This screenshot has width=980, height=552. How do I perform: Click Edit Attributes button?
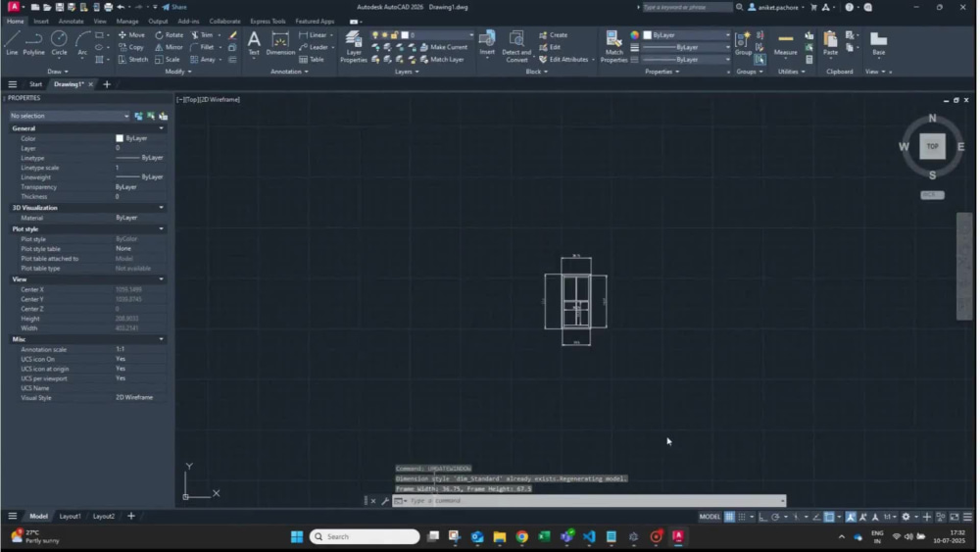(565, 60)
